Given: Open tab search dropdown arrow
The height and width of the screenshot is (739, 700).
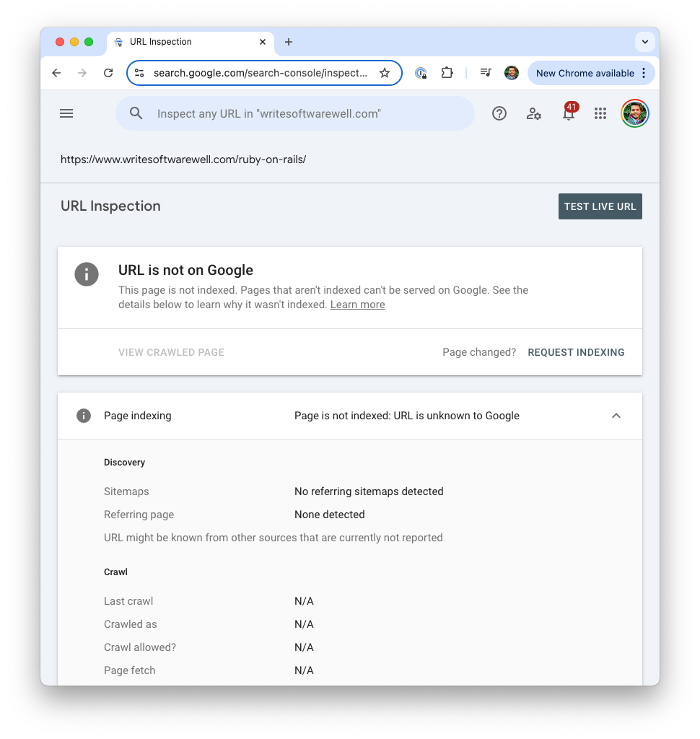Looking at the screenshot, I should click(x=645, y=41).
